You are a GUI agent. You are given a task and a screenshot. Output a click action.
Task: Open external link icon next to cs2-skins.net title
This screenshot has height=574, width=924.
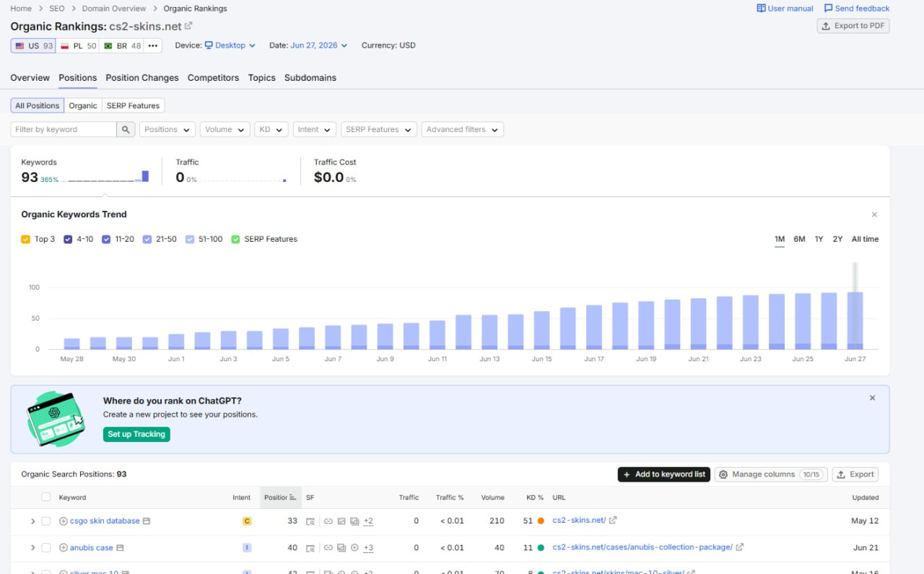(188, 26)
